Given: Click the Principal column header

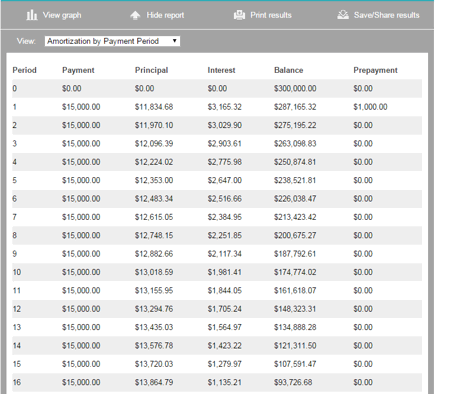Looking at the screenshot, I should 151,70.
